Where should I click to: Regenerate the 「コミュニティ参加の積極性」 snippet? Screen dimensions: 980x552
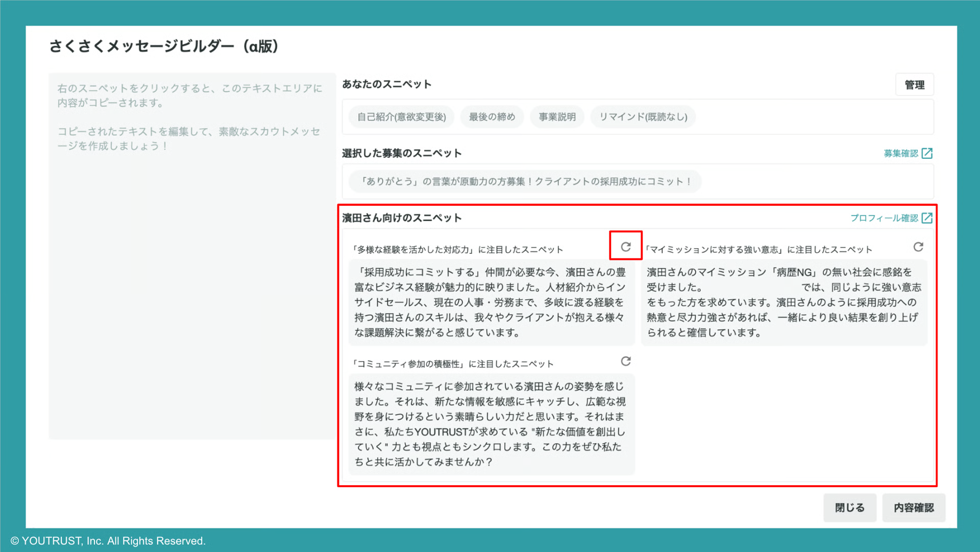626,362
